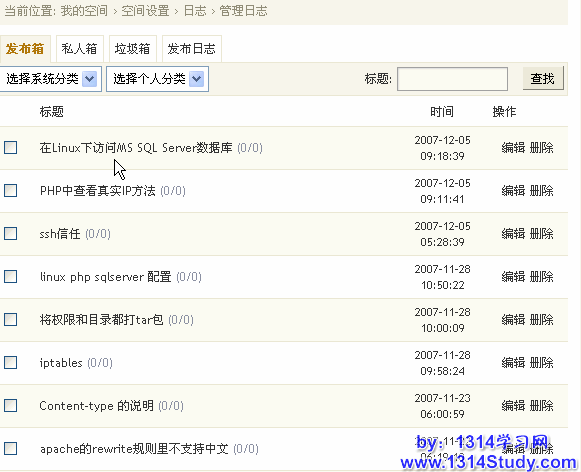Open the ssh信任 post
This screenshot has width=581, height=472.
tap(60, 234)
